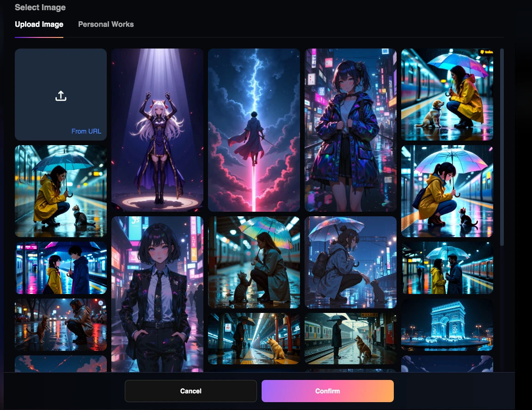This screenshot has width=532, height=410.
Task: Select anime girl in suit and tie image
Action: (157, 294)
